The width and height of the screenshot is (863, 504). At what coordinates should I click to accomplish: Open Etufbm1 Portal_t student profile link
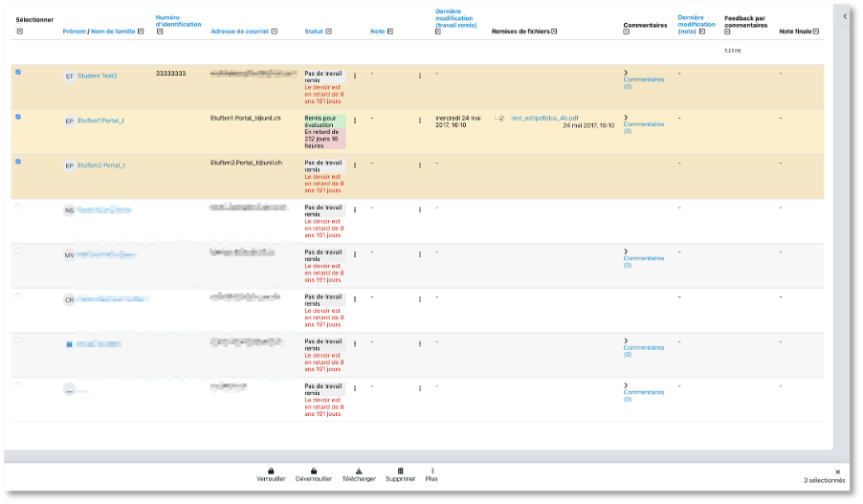click(x=100, y=121)
